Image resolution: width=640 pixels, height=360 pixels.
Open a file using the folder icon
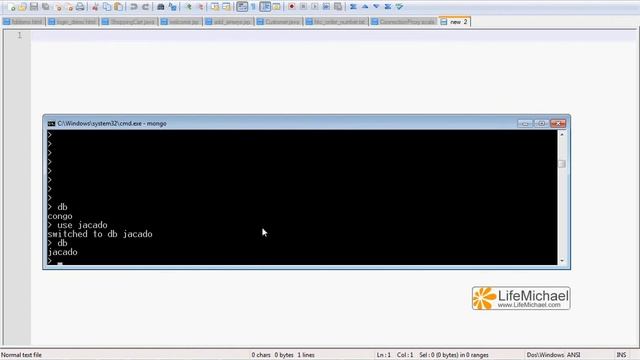[22, 7]
